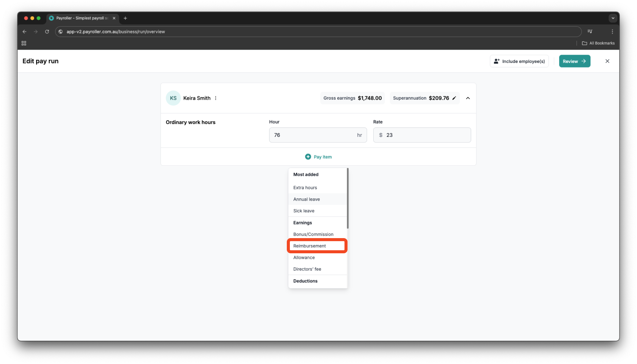Click the Include employee(s) button
Image resolution: width=637 pixels, height=364 pixels.
coord(519,61)
